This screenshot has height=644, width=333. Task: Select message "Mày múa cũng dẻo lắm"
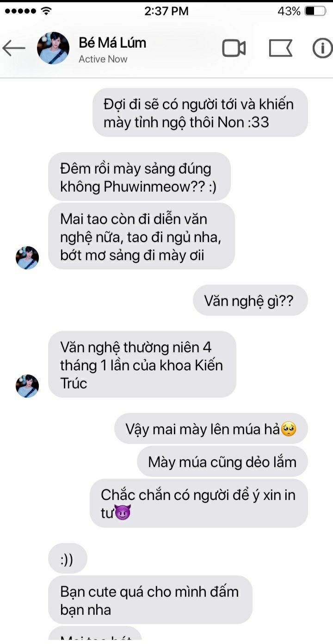point(222,462)
